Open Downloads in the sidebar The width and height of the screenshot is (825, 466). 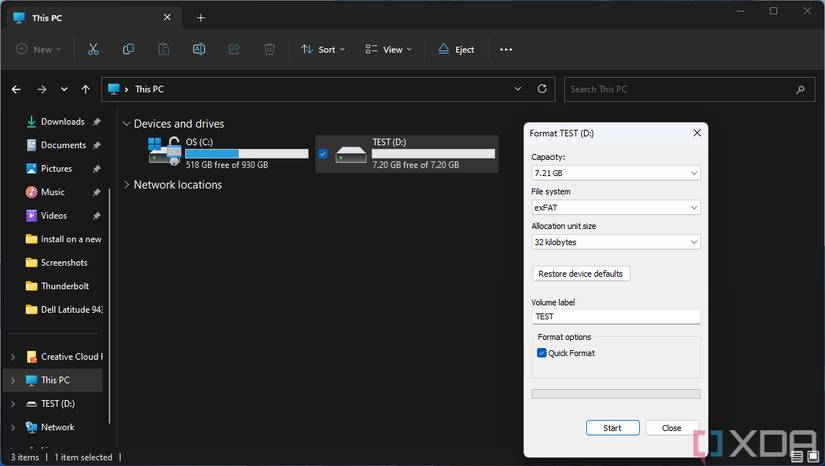pyautogui.click(x=62, y=121)
